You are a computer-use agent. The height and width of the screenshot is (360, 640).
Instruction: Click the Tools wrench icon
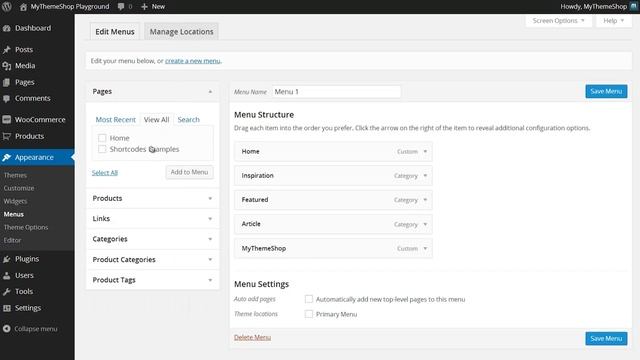click(7, 292)
